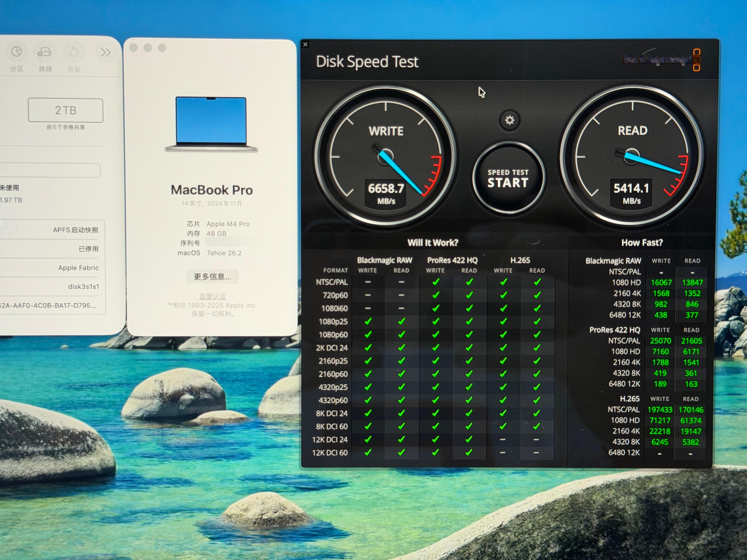The height and width of the screenshot is (560, 747).
Task: Open Disk Speed Test settings gear
Action: pos(509,120)
